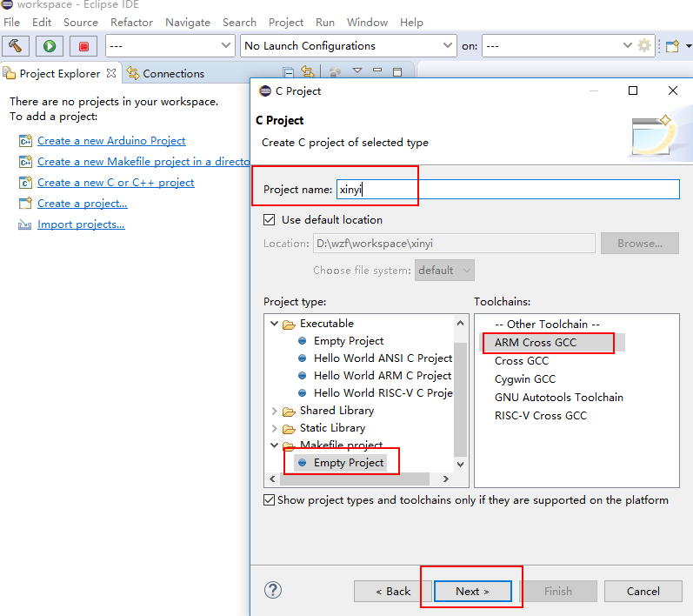Open the Window menu

point(367,22)
